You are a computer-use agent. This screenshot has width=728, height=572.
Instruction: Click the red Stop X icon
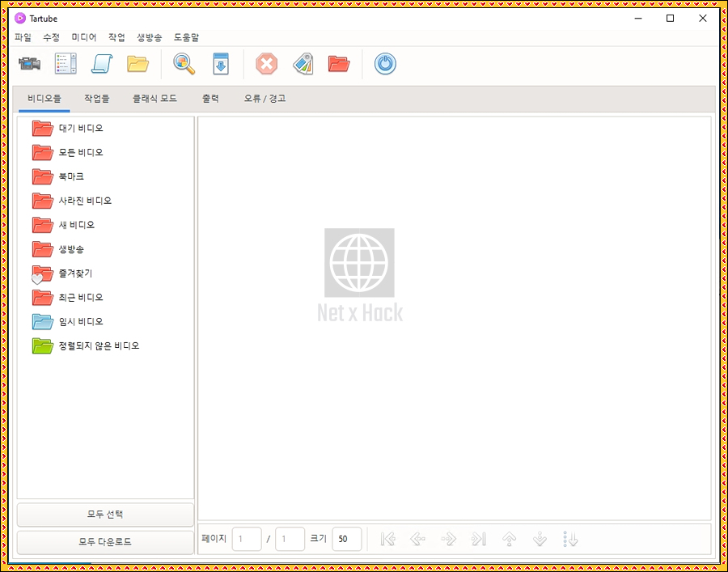[266, 64]
